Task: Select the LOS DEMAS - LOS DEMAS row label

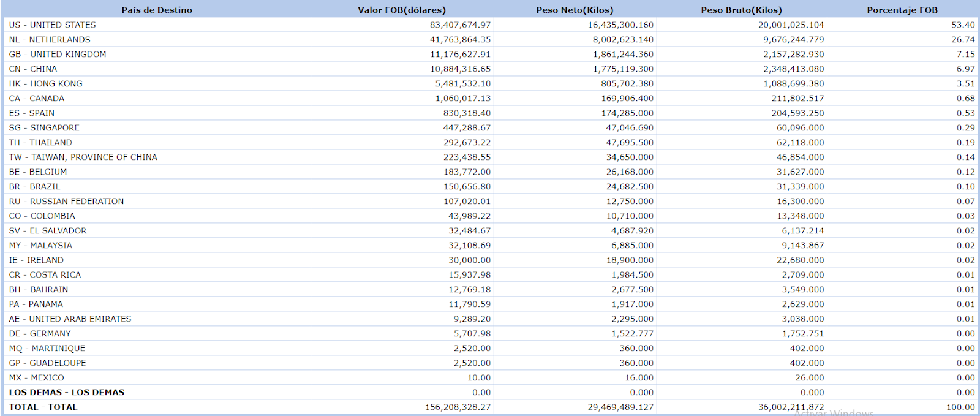Action: [x=67, y=392]
